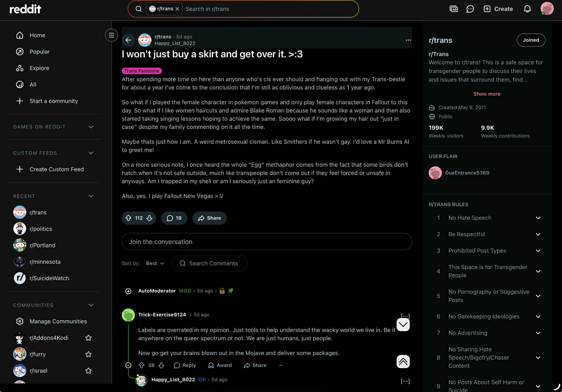This screenshot has width=562, height=392.
Task: Share the post with the Share button
Action: (210, 218)
